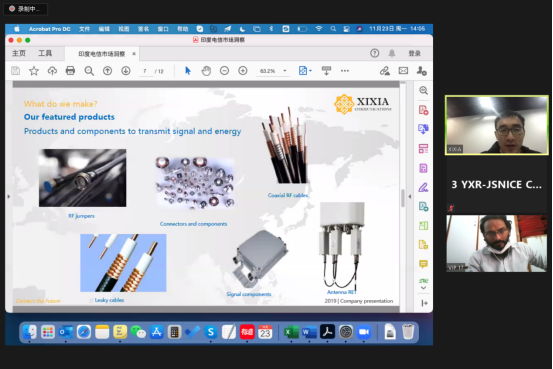The height and width of the screenshot is (369, 553).
Task: Expand the left navigation pane arrow
Action: (x=9, y=196)
